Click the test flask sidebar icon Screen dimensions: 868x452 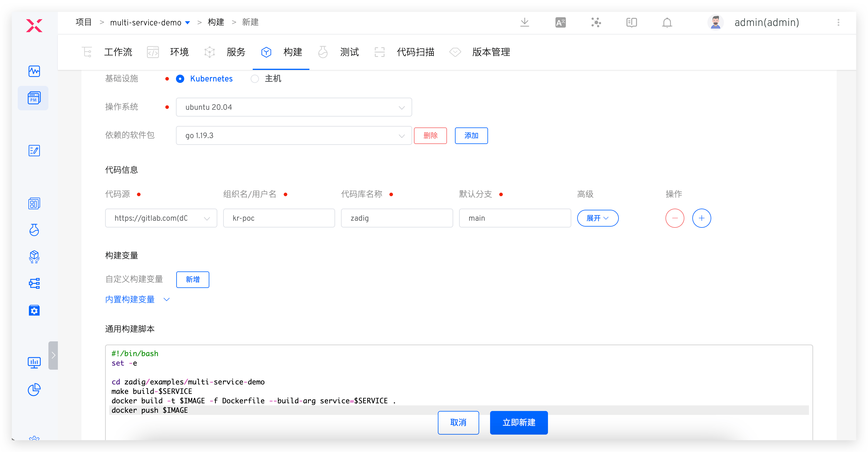click(x=34, y=230)
